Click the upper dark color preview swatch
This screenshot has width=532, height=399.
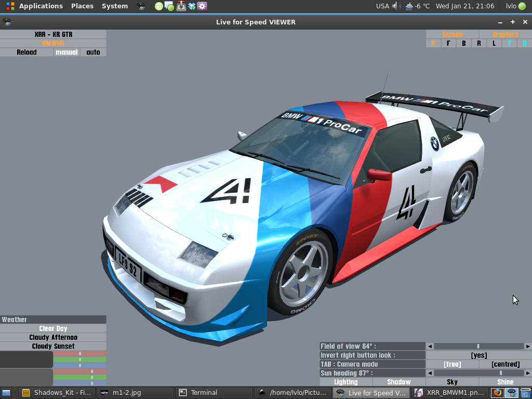click(26, 360)
